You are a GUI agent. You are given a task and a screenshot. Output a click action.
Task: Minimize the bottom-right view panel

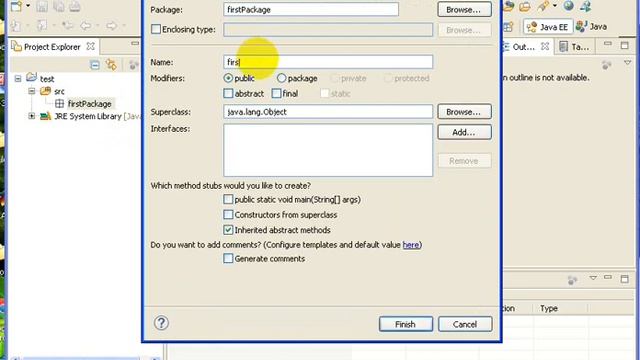pyautogui.click(x=608, y=277)
